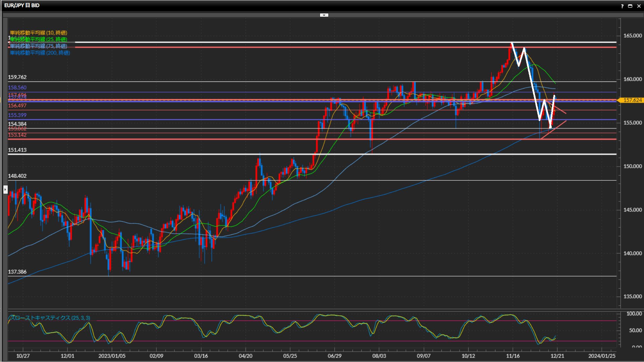Click the help question mark icon
The image size is (644, 362).
[x=622, y=6]
